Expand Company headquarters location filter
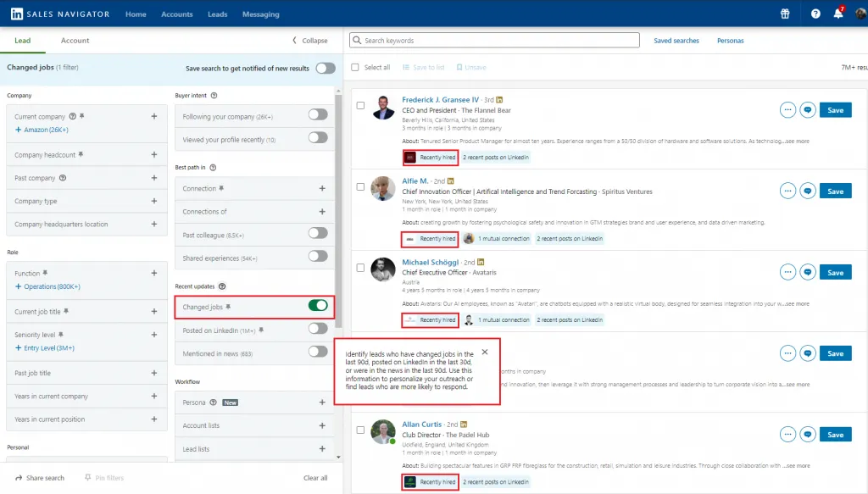 (154, 224)
